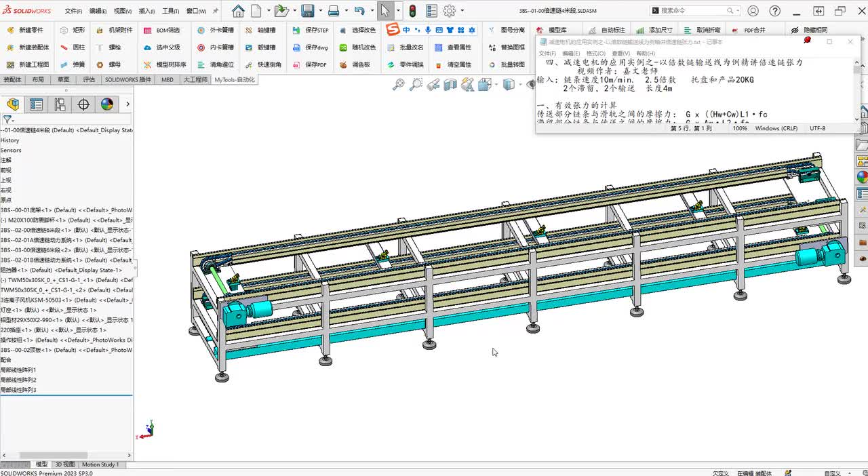This screenshot has width=868, height=476.
Task: Click the 保存STEP button
Action: [311, 31]
